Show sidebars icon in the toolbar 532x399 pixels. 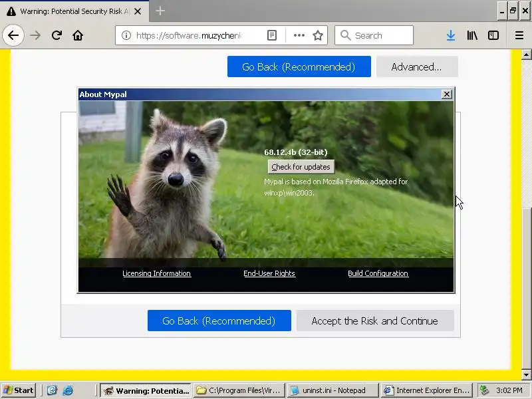point(493,35)
